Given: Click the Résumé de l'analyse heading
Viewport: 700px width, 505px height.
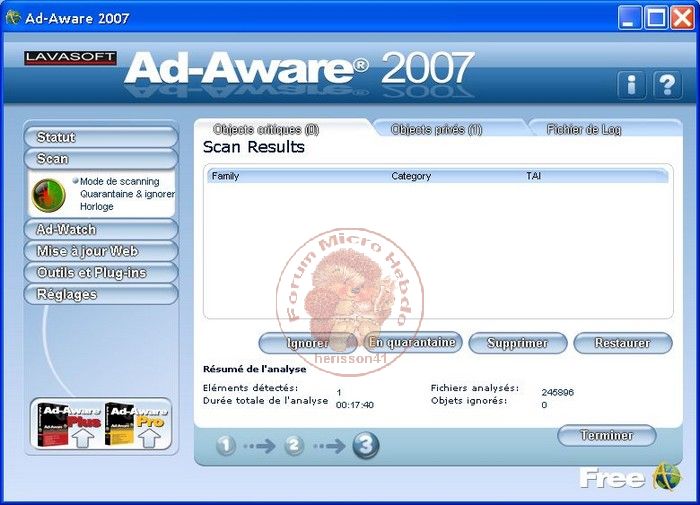Looking at the screenshot, I should coord(254,369).
